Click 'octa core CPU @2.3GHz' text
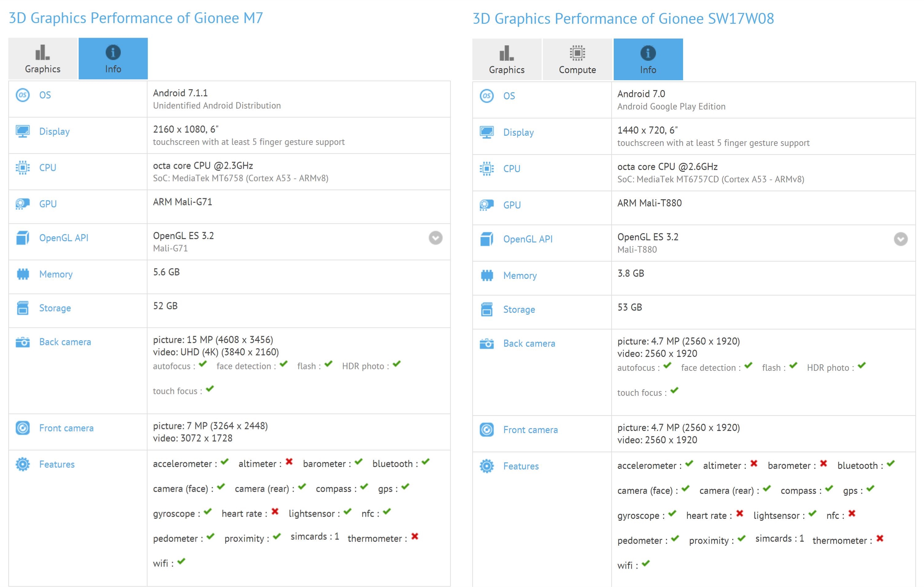This screenshot has width=924, height=587. (x=203, y=166)
